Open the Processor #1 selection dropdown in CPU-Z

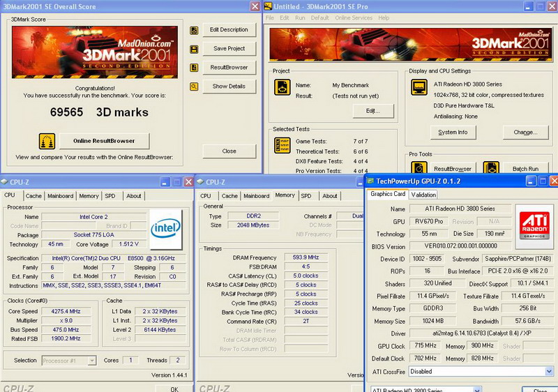(92, 361)
